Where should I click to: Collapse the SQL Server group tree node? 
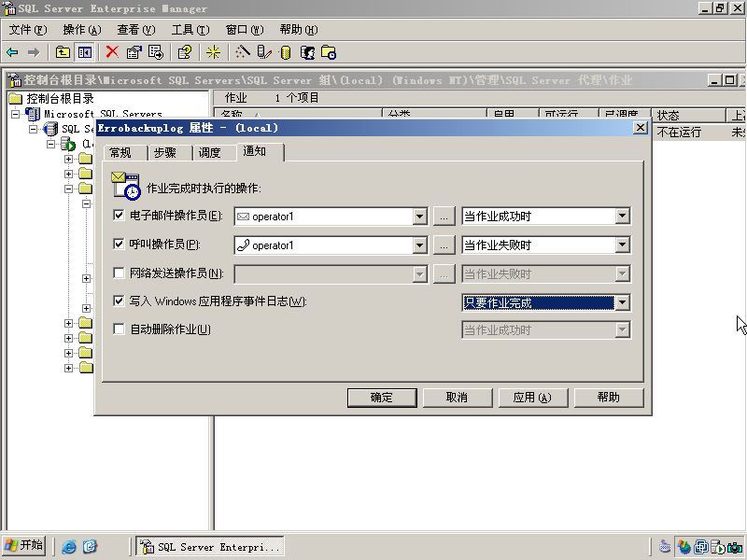(34, 129)
